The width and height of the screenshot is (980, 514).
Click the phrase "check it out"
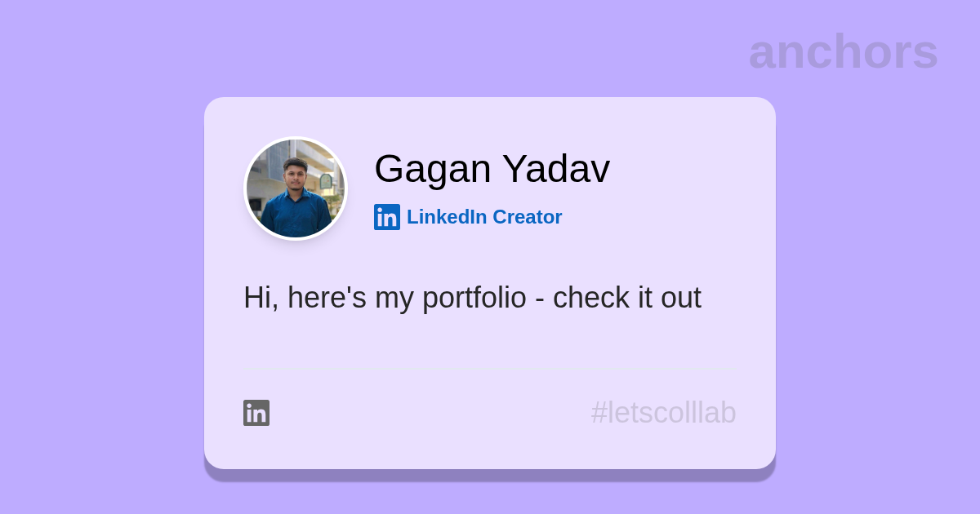pos(626,298)
